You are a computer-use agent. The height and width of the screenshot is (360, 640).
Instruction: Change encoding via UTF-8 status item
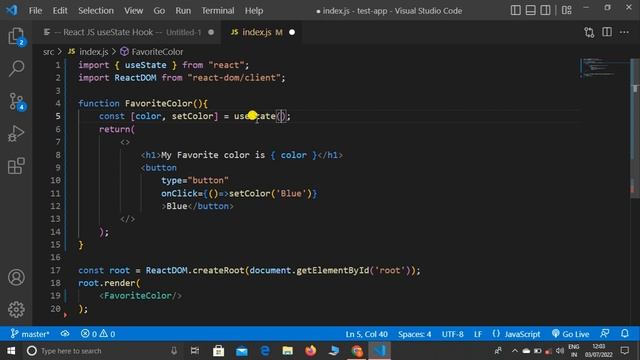coord(453,334)
